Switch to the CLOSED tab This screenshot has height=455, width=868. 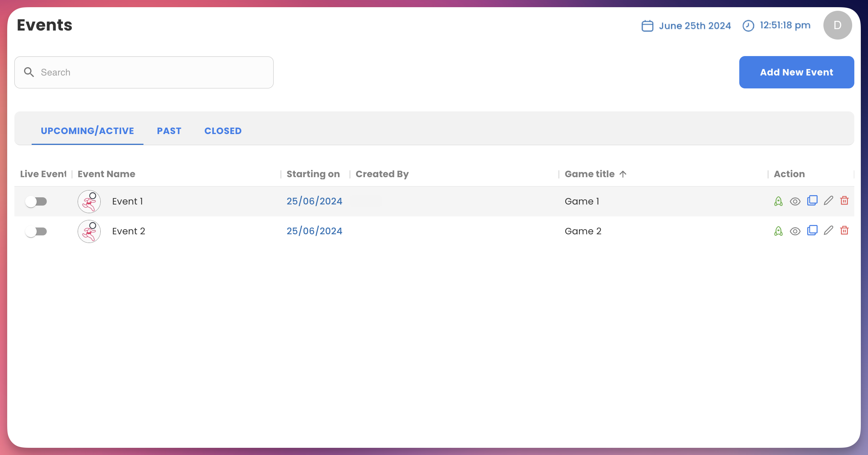click(x=223, y=131)
